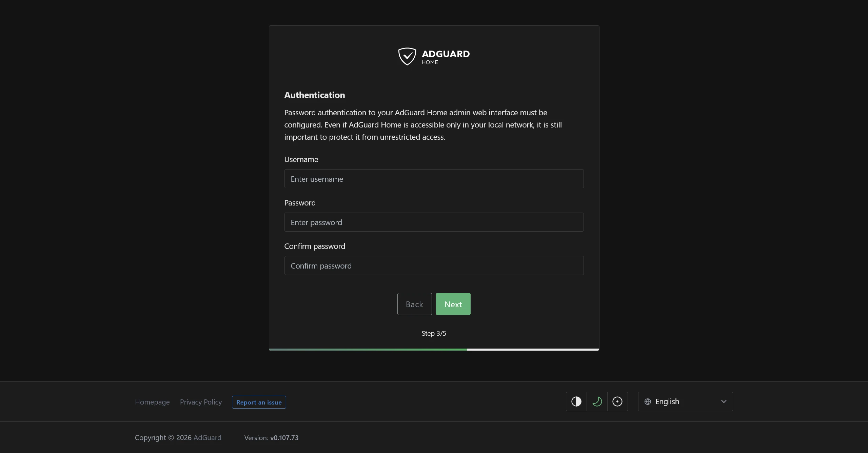
Task: Click the green moon icon in theme switcher
Action: [597, 401]
